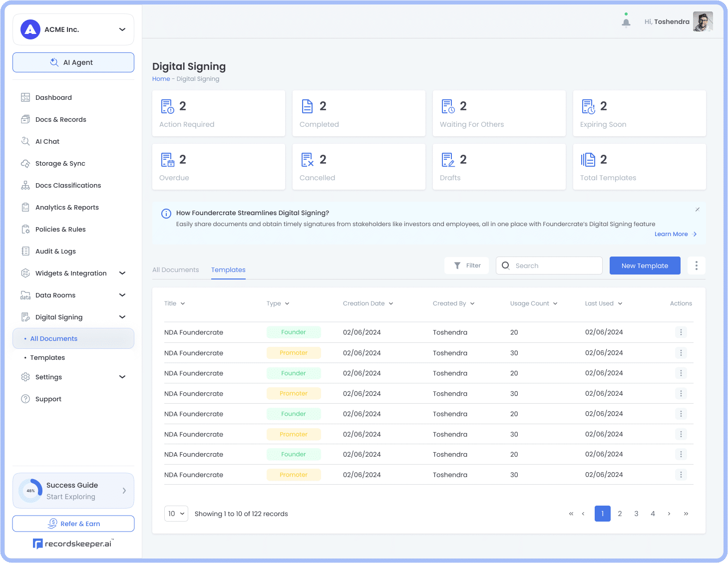Expand the Settings chevron
The height and width of the screenshot is (563, 728).
(122, 377)
